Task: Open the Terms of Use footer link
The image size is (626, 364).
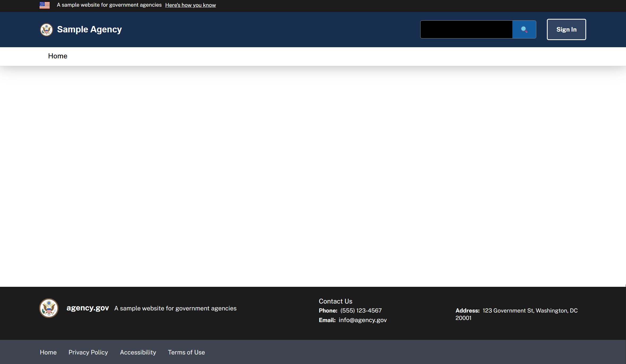Action: 186,352
